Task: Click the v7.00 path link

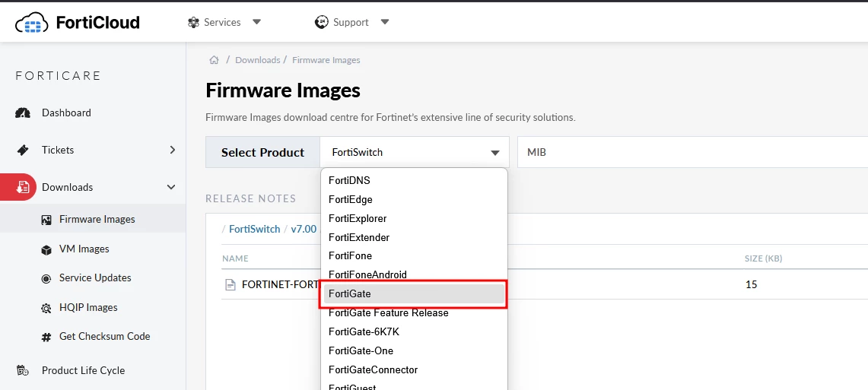Action: (304, 229)
